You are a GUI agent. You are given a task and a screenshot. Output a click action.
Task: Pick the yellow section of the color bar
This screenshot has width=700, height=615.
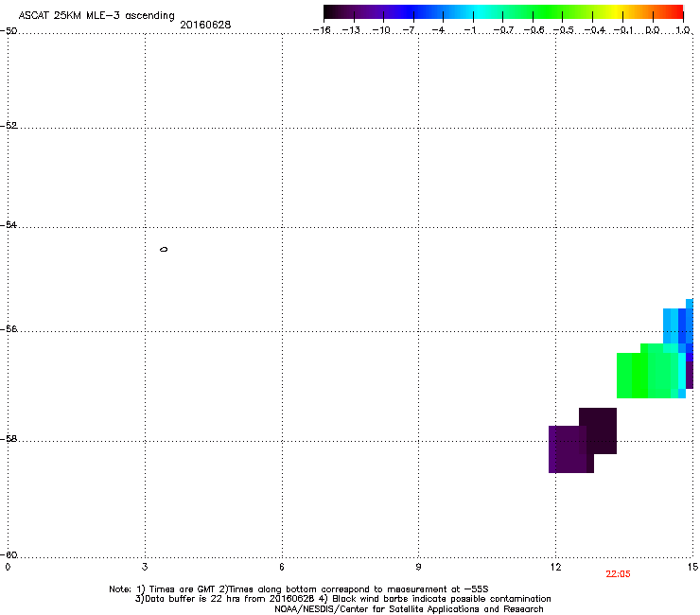pos(618,11)
